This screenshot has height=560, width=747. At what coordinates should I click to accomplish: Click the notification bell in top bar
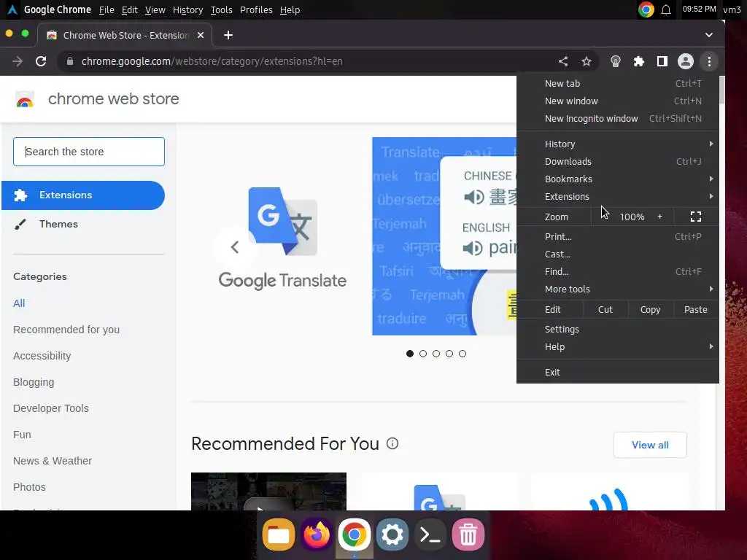666,9
